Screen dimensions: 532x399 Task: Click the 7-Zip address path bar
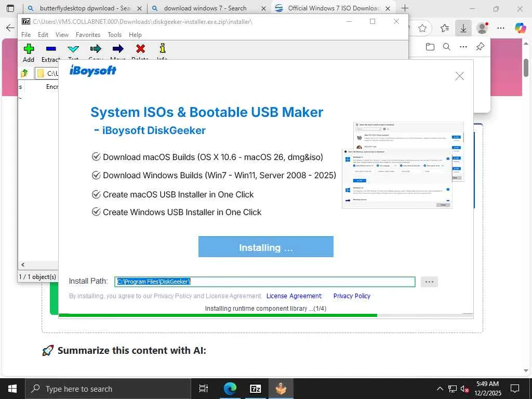(47, 73)
